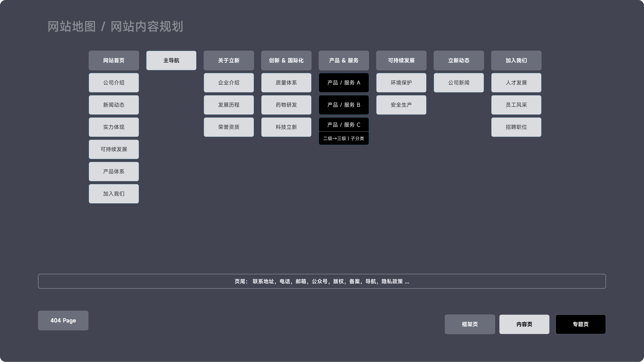Screen dimensions: 644x362
Task: Click the 网站首页 header box
Action: (x=114, y=61)
